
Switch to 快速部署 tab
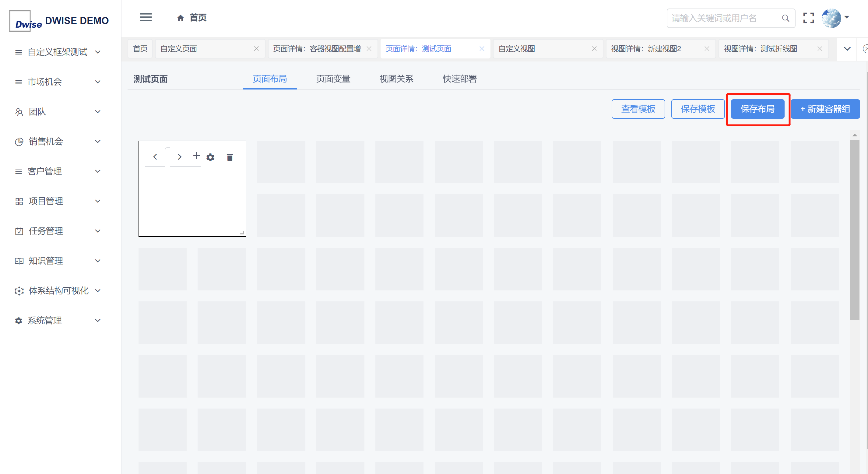pyautogui.click(x=460, y=79)
